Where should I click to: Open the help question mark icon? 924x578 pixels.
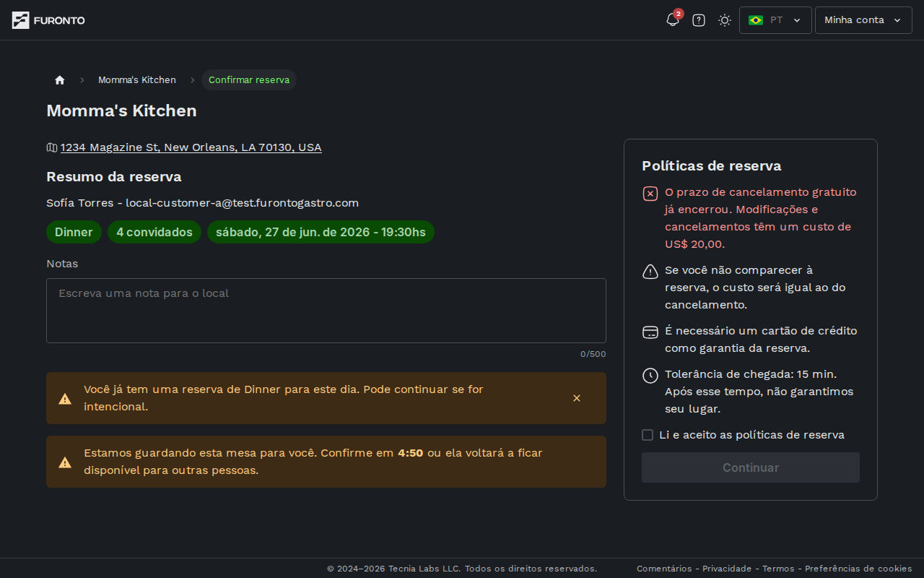(699, 20)
